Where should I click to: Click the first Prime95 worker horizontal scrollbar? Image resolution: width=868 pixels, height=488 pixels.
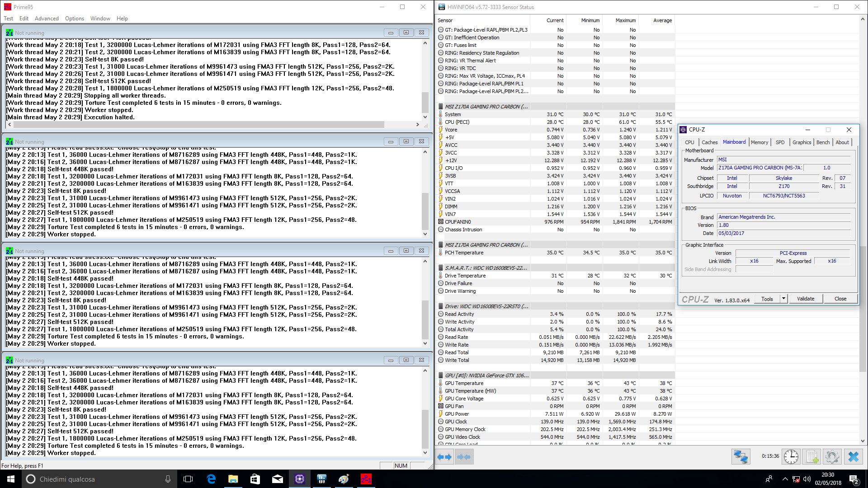(199, 124)
